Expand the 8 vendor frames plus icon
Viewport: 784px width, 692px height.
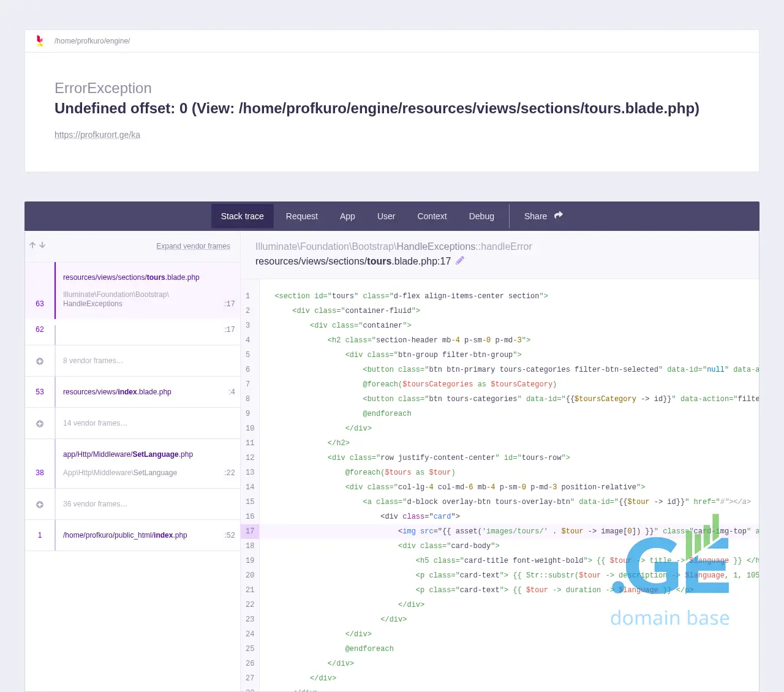click(40, 361)
